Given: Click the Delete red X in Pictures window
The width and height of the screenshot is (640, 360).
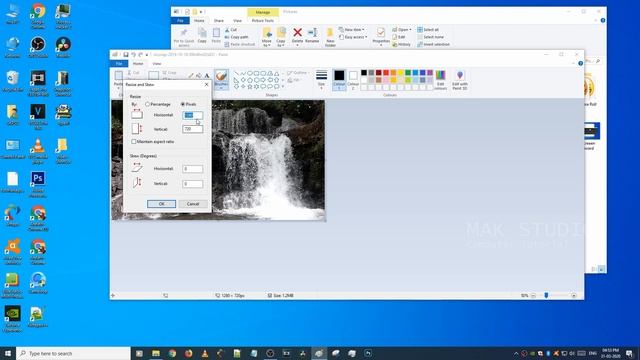Looking at the screenshot, I should click(x=298, y=32).
